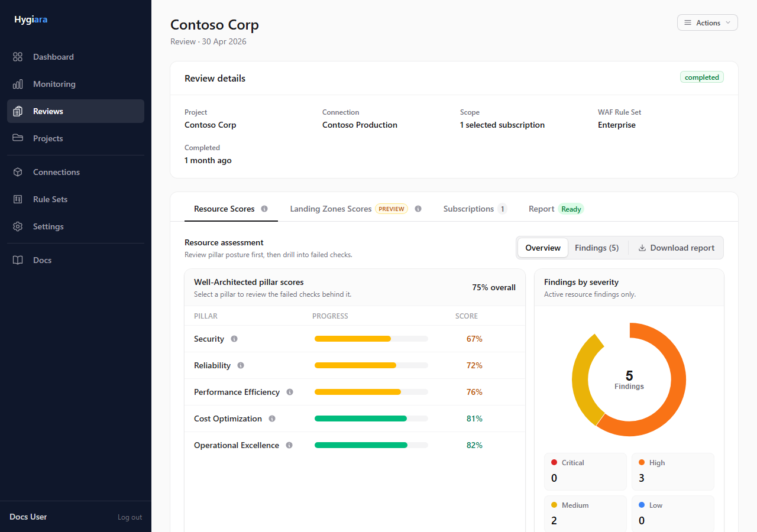Viewport: 757px width, 532px height.
Task: Click the Reliability progress bar
Action: 371,365
